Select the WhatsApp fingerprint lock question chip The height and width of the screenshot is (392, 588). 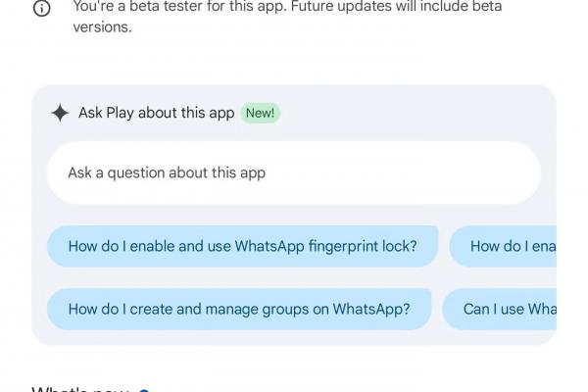(x=243, y=246)
